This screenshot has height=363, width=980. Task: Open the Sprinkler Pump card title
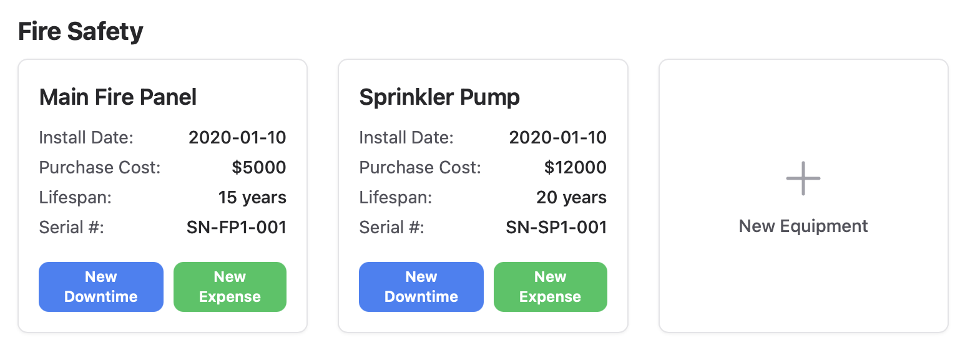pyautogui.click(x=439, y=97)
